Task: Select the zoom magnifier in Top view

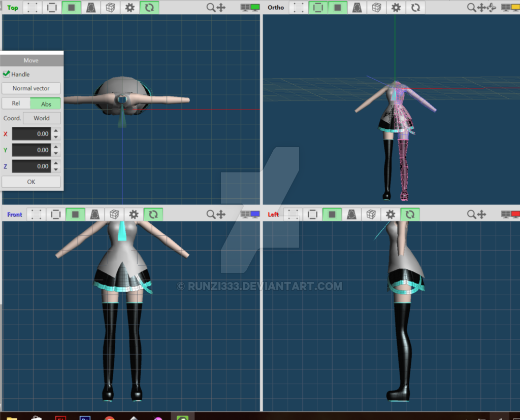Action: [x=211, y=7]
